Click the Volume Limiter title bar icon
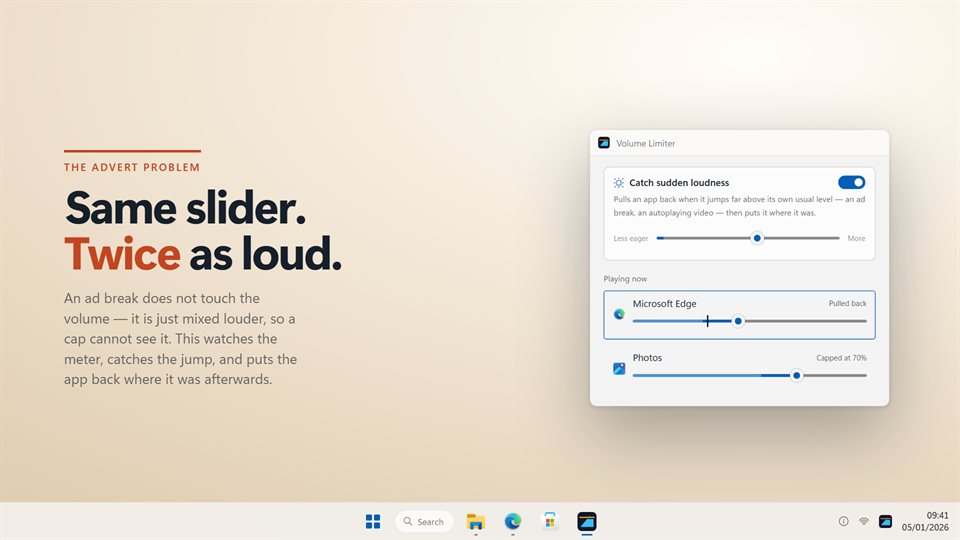The image size is (960, 540). 604,143
